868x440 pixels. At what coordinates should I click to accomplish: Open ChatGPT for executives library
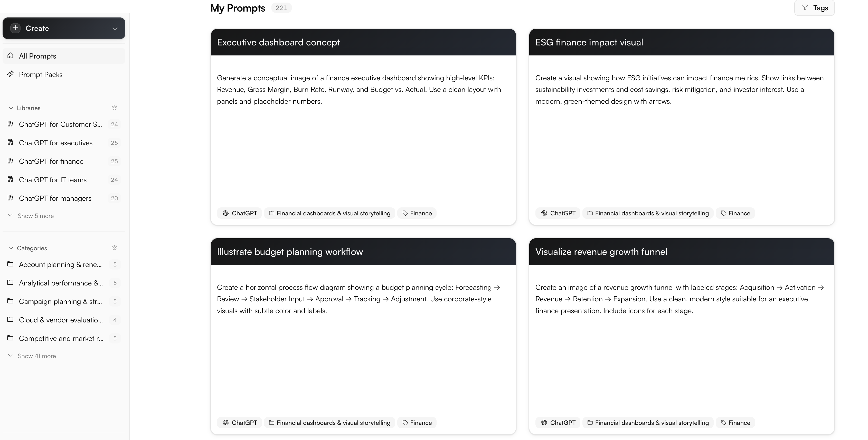pos(55,143)
